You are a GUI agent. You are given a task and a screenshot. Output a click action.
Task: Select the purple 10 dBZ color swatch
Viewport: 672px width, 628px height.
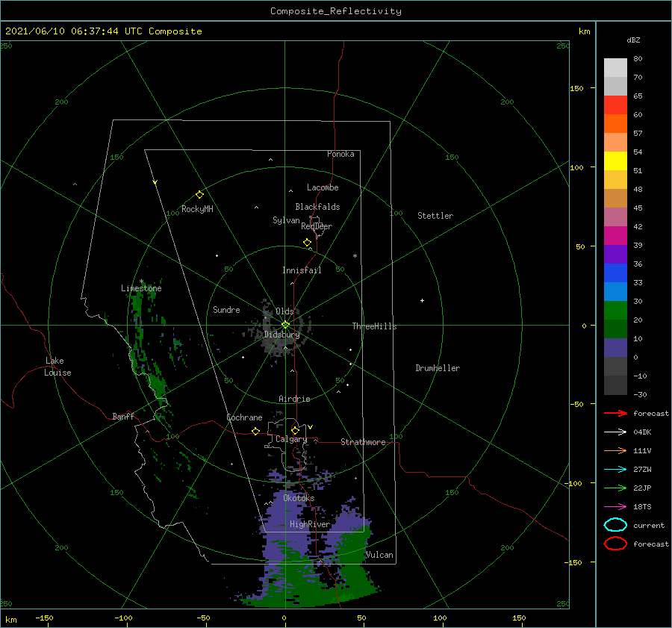tap(615, 348)
